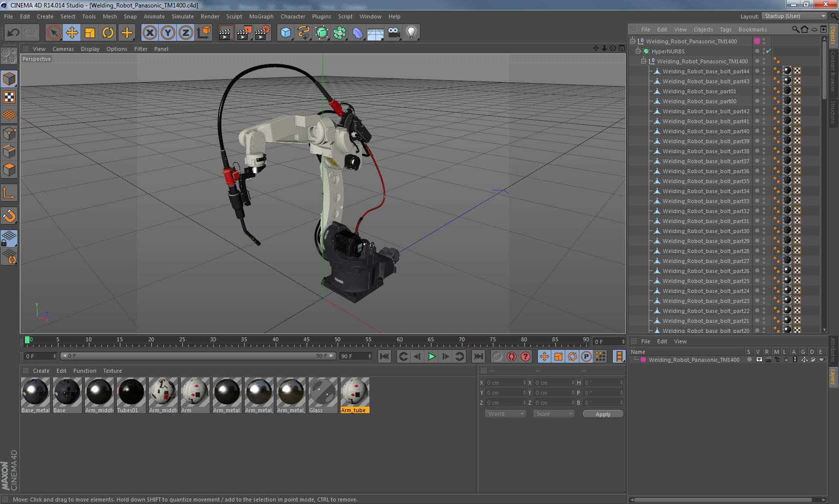The height and width of the screenshot is (504, 839).
Task: Select Edges mode icon
Action: pos(9,152)
